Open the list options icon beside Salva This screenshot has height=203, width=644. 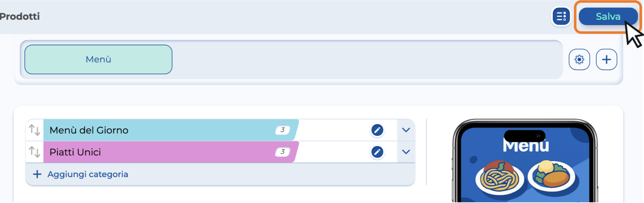[x=561, y=16]
